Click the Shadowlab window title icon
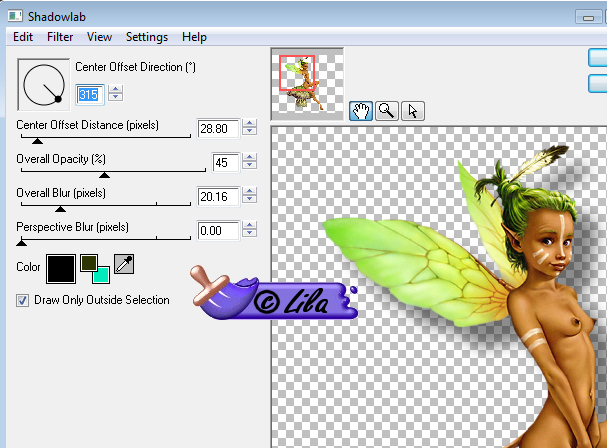The image size is (607, 448). [15, 16]
